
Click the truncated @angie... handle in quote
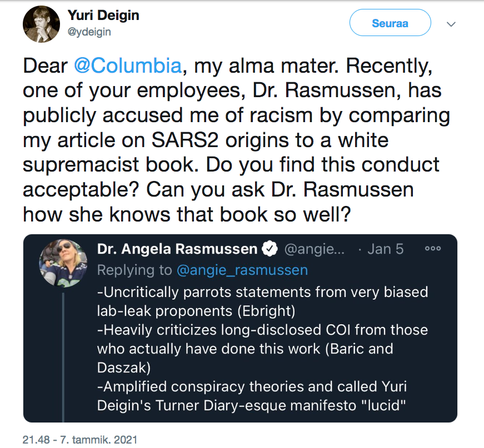[315, 249]
